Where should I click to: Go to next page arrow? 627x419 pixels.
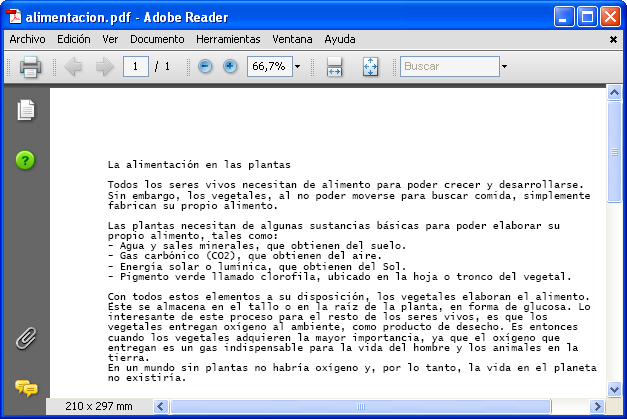tap(104, 67)
